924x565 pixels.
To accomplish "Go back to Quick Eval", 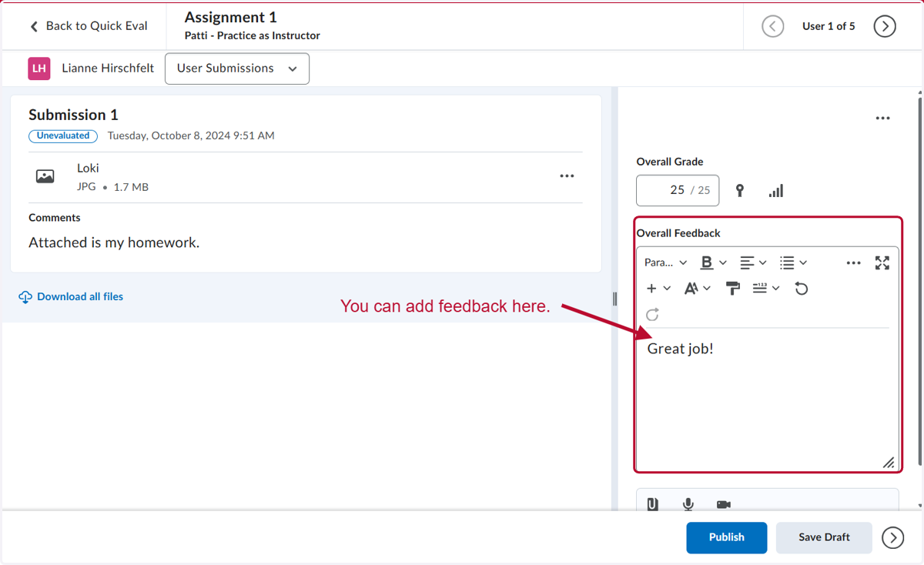I will 89,26.
